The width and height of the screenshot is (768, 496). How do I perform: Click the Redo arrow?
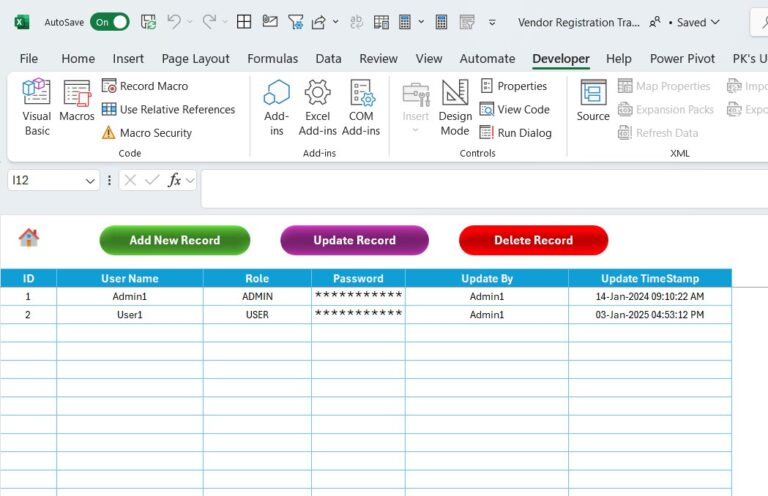[x=209, y=22]
